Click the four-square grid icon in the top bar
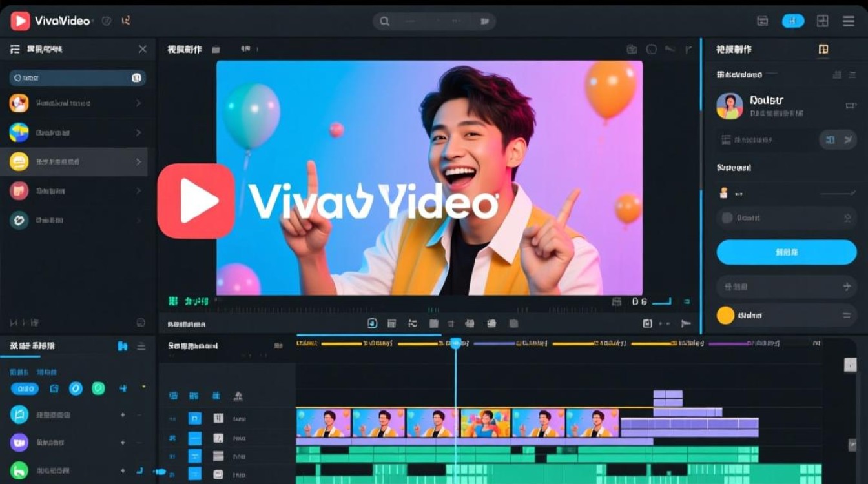Image resolution: width=868 pixels, height=484 pixels. [x=822, y=21]
